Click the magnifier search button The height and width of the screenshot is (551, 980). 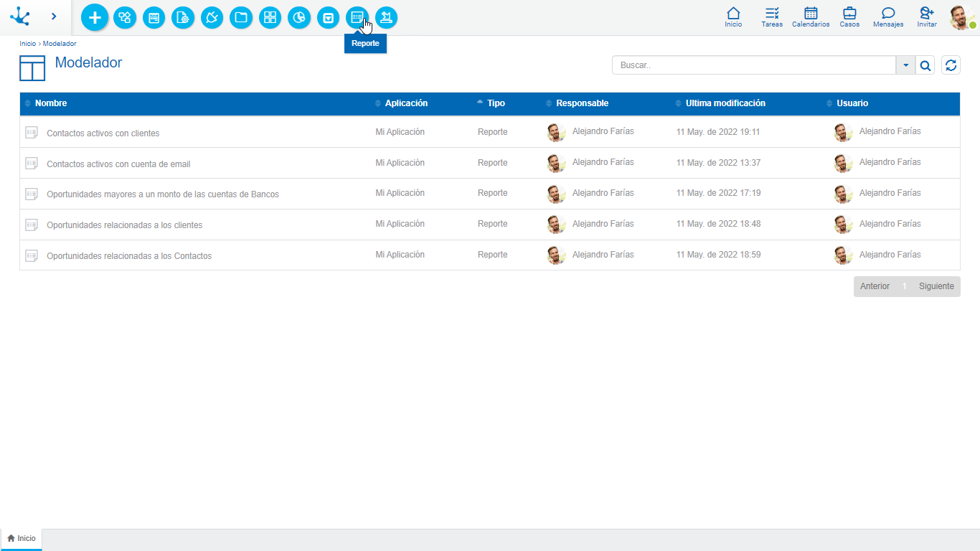coord(925,65)
